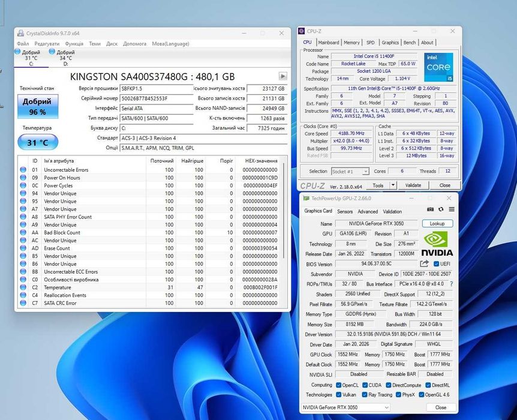
Task: Open the GPU selection dropdown in GPU-Z
Action: tap(345, 407)
